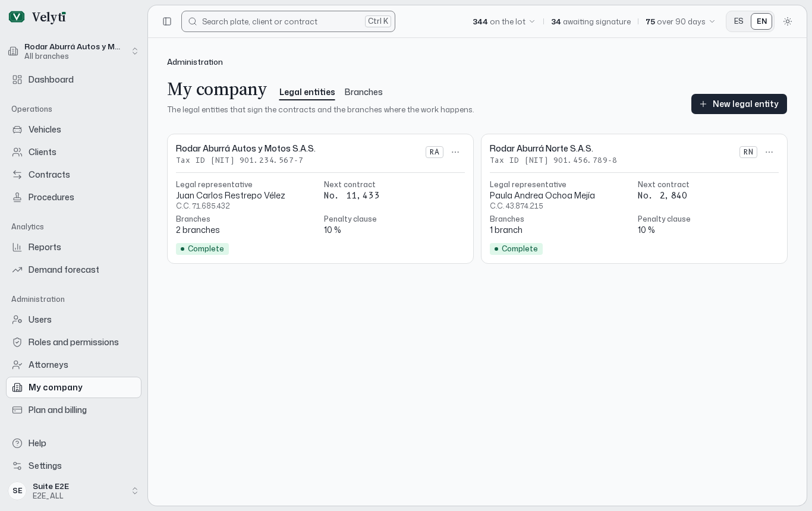
Task: Click the Complete status on Autos y Motos card
Action: (x=202, y=249)
